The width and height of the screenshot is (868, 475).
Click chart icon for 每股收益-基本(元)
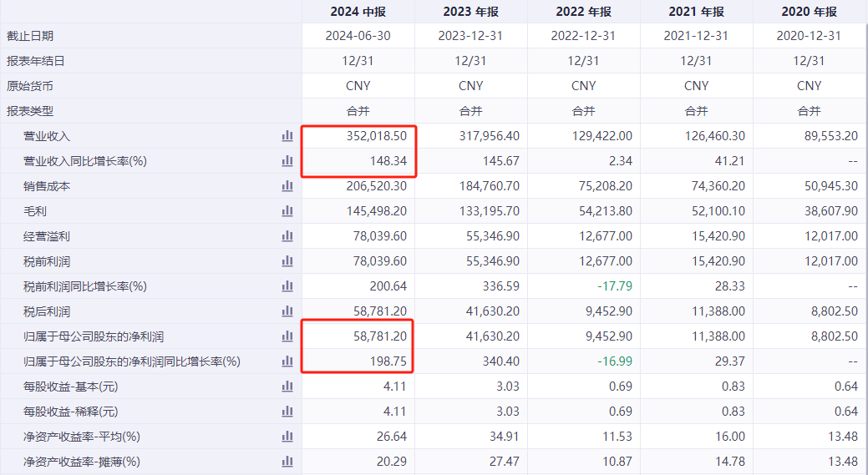[287, 387]
